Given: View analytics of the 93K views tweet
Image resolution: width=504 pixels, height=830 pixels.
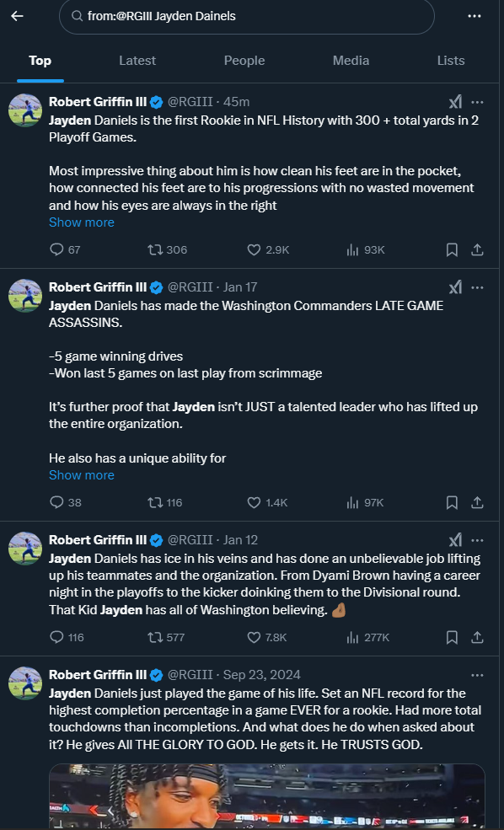Looking at the screenshot, I should coord(365,249).
